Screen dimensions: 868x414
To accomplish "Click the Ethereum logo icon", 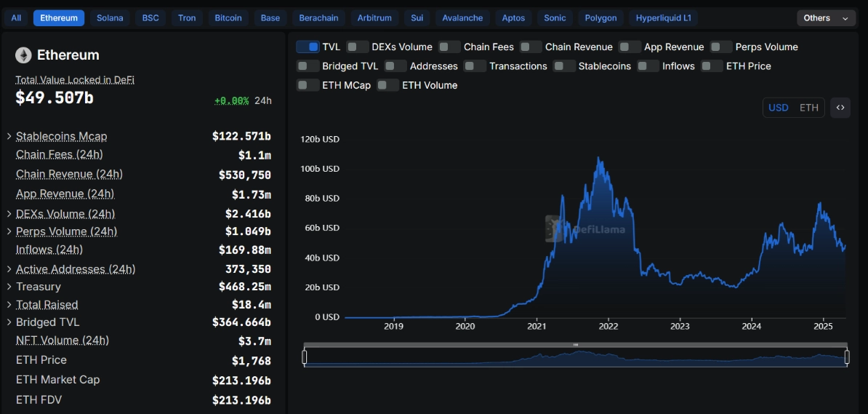I will coord(23,55).
